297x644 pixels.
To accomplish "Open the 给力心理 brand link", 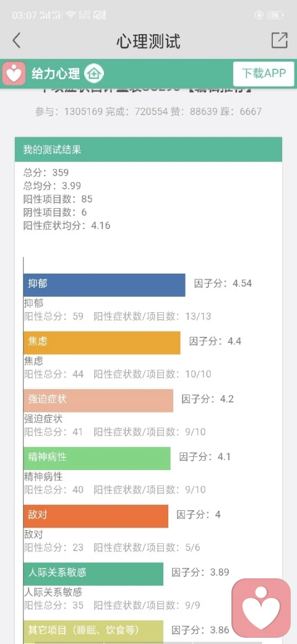I will 56,74.
